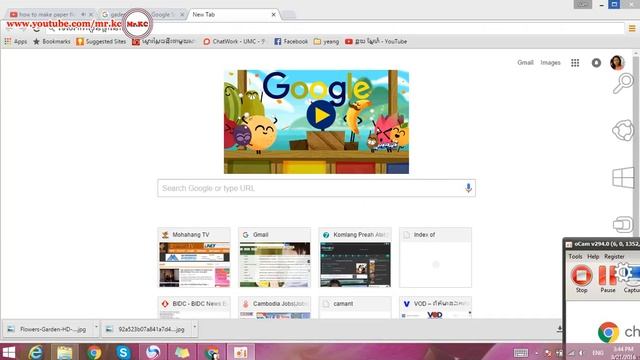Image resolution: width=640 pixels, height=360 pixels.
Task: Open the Cambodia Jobs thumbnail
Action: [274, 308]
